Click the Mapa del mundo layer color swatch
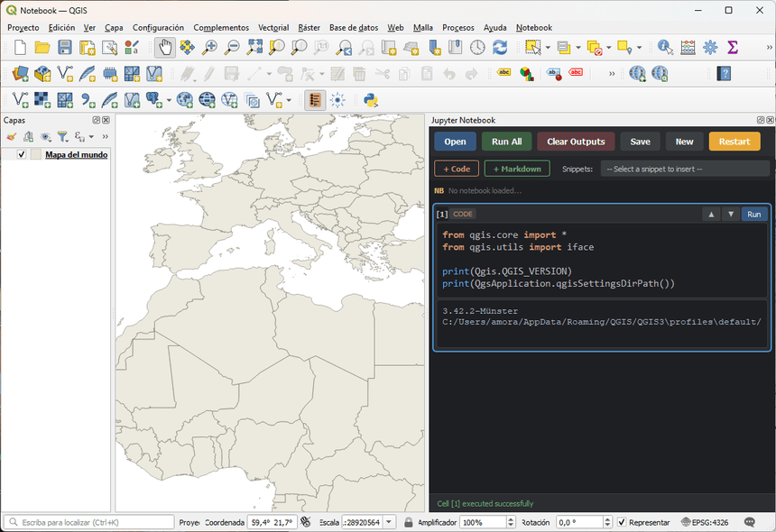 (x=35, y=154)
